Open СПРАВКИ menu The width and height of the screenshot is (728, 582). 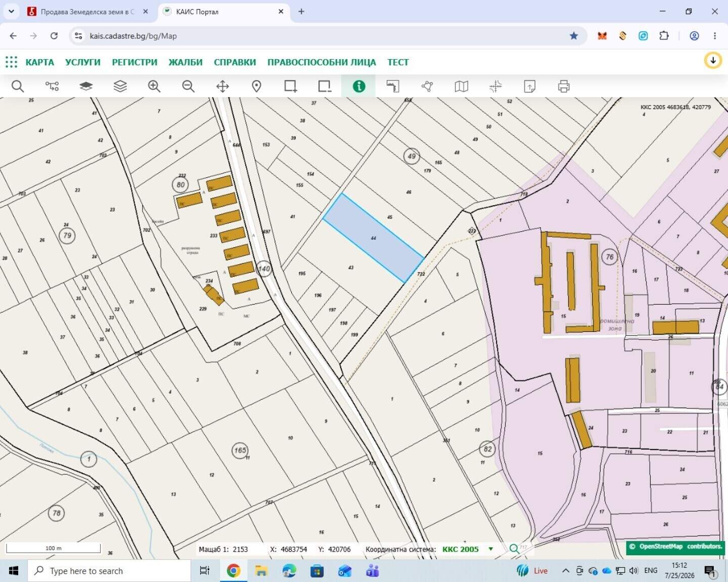point(235,62)
